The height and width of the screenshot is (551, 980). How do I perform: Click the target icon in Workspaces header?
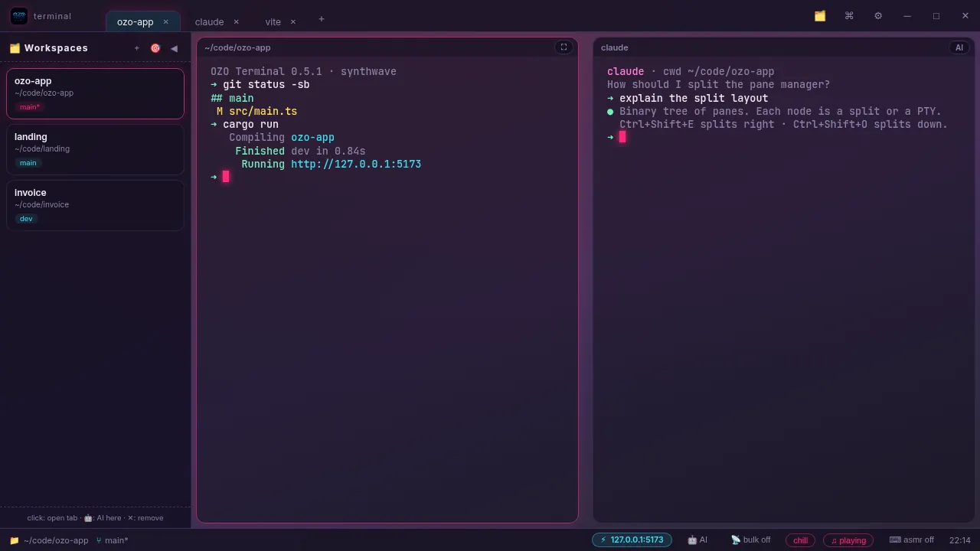tap(155, 48)
